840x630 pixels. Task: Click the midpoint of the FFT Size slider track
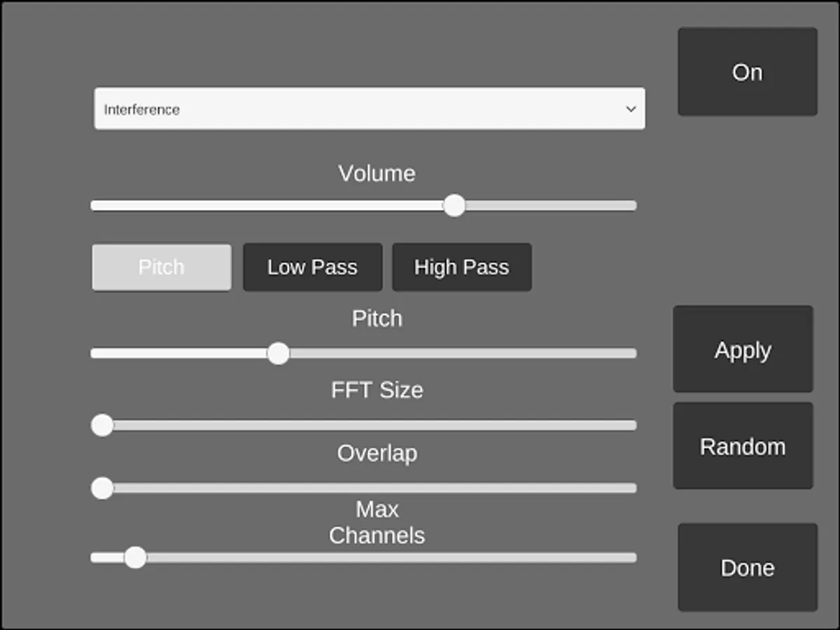pos(364,425)
